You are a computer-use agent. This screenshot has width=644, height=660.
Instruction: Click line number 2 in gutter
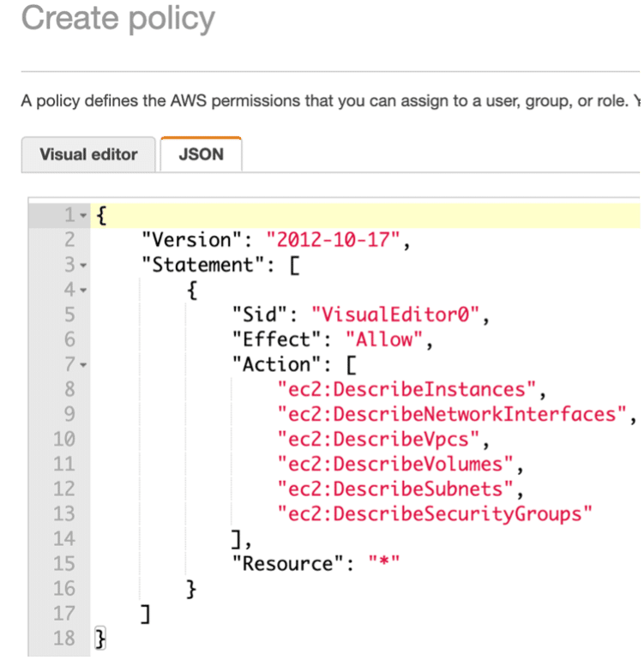point(69,240)
